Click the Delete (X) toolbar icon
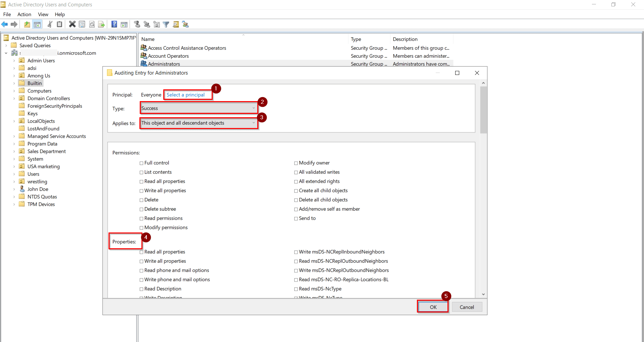This screenshot has width=644, height=342. click(x=72, y=24)
